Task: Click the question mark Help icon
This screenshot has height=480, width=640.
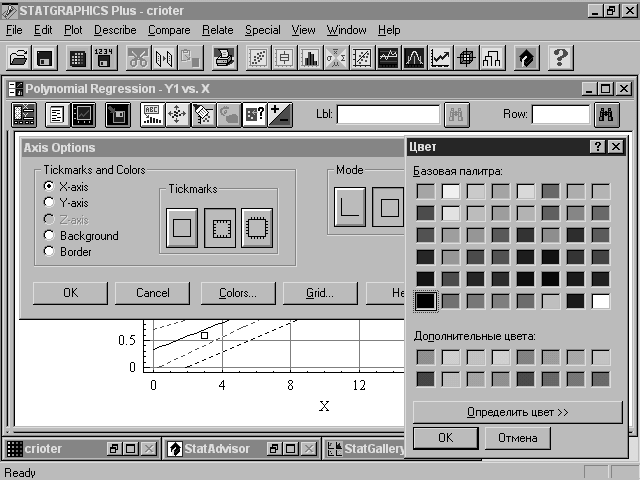Action: click(x=560, y=58)
